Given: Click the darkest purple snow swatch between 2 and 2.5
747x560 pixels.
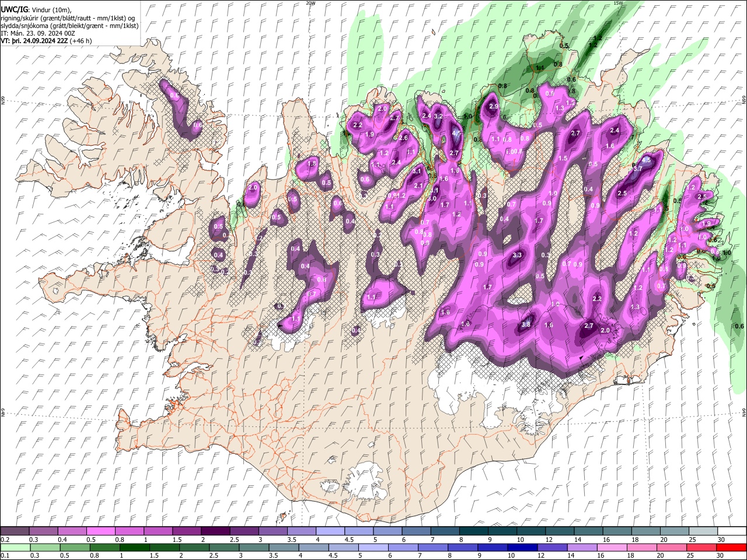Looking at the screenshot, I should [x=215, y=531].
